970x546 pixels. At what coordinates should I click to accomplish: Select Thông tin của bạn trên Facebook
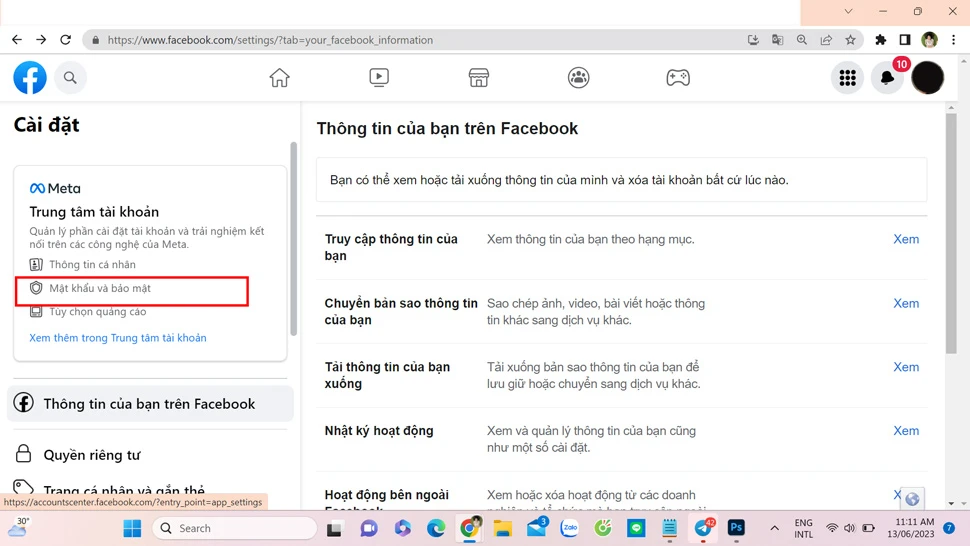[150, 404]
